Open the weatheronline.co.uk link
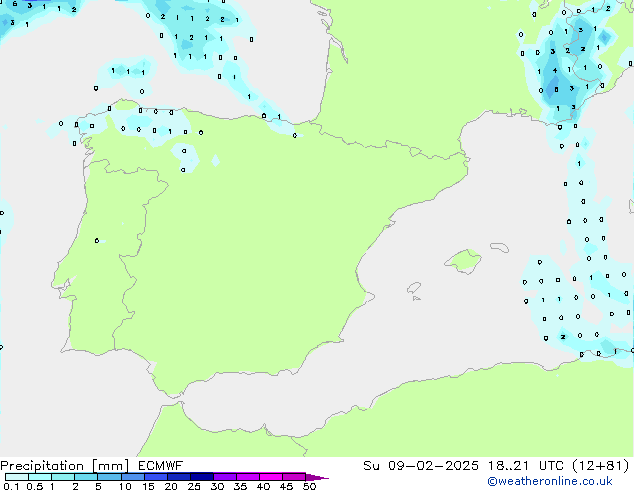 point(550,482)
